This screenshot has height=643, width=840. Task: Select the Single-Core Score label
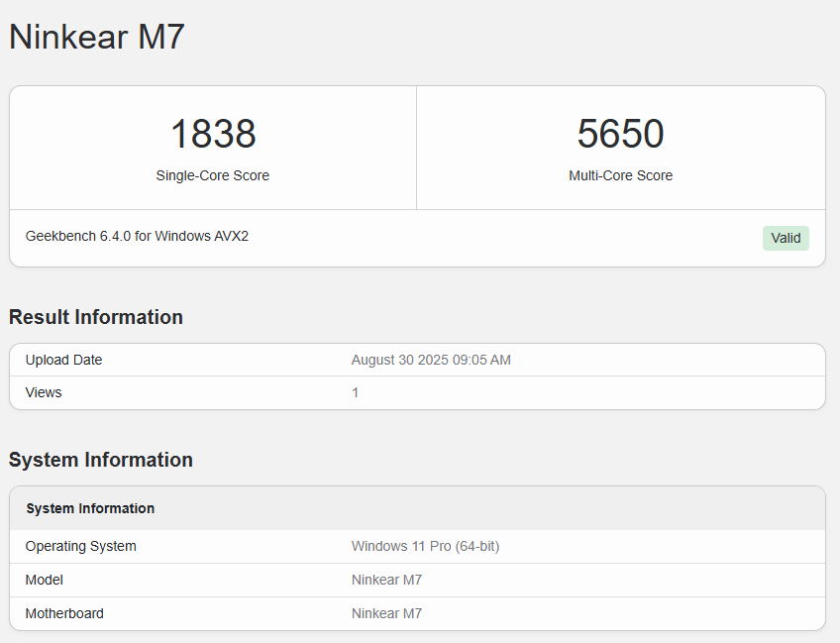213,175
